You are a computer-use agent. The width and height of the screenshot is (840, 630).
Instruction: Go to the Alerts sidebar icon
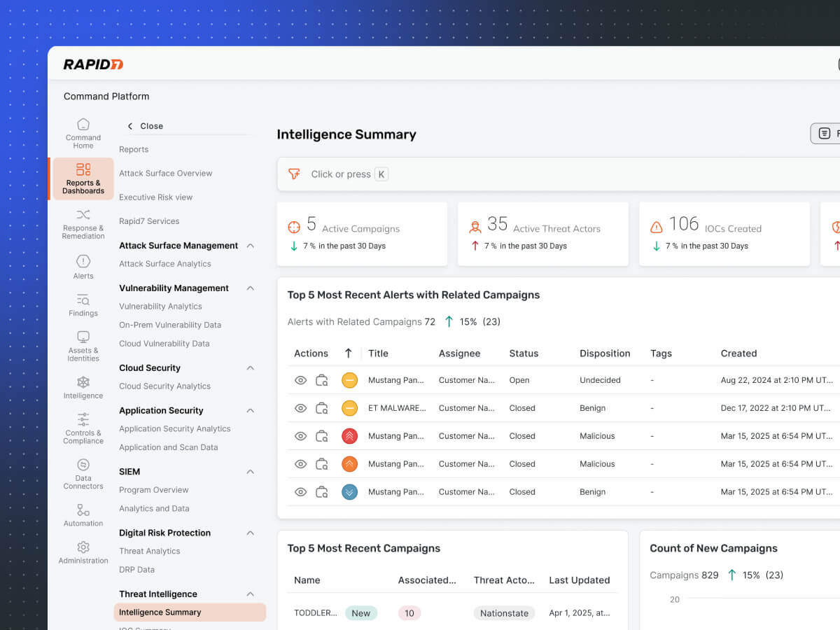click(83, 267)
